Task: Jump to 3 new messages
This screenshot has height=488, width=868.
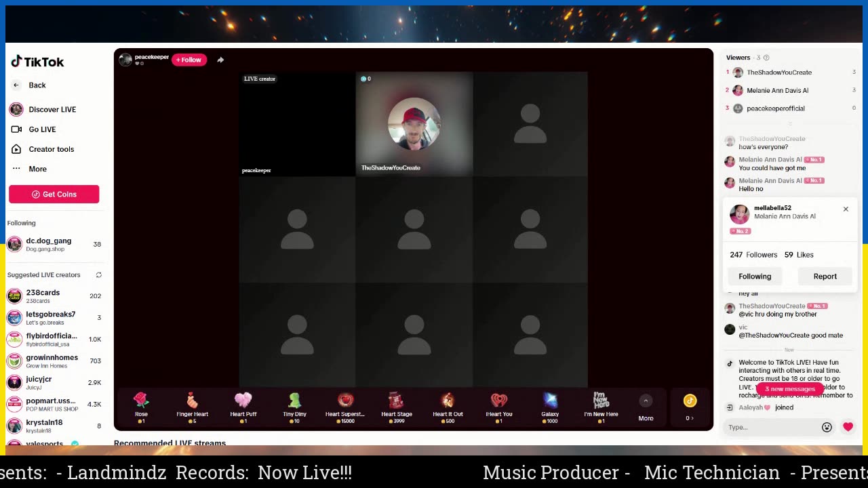Action: [789, 389]
